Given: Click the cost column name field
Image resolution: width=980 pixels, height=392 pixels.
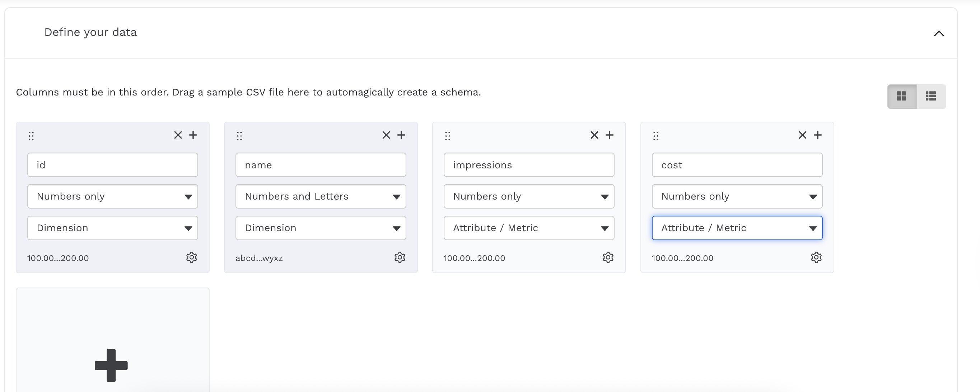Looking at the screenshot, I should tap(737, 165).
